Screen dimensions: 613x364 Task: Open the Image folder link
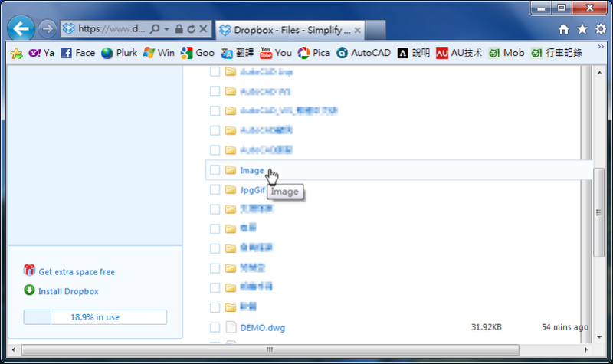(252, 170)
